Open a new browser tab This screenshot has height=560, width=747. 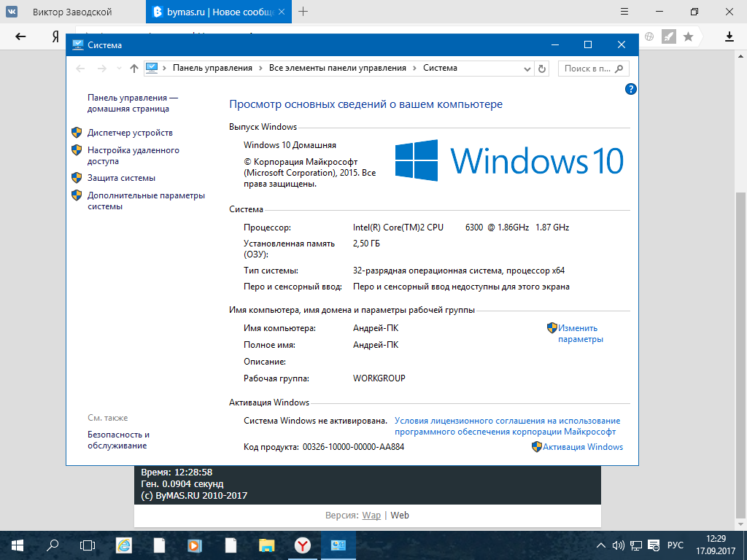[x=303, y=12]
